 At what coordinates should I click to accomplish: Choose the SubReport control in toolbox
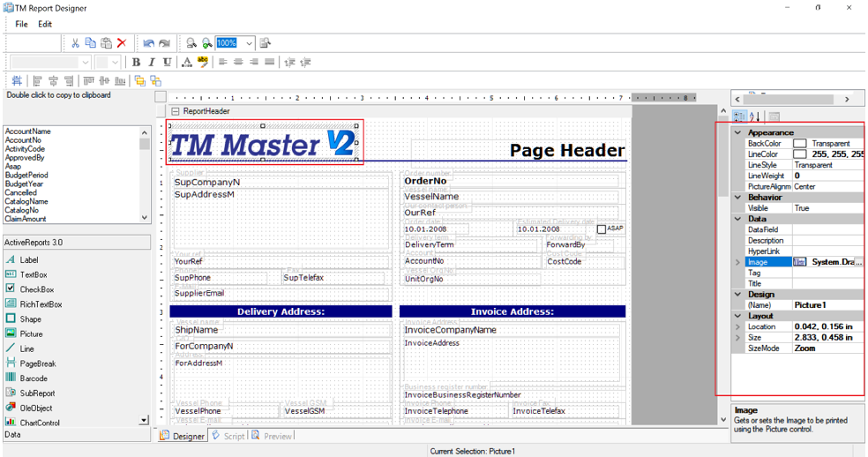[x=37, y=393]
